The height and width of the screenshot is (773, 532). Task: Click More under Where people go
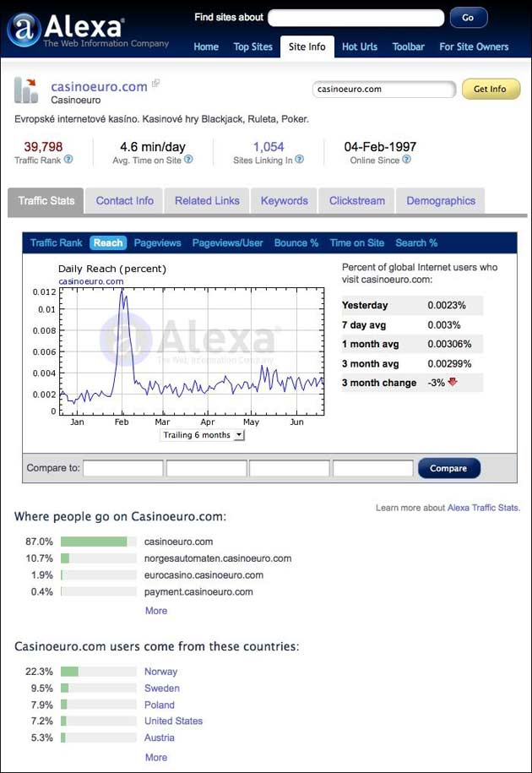pos(156,610)
